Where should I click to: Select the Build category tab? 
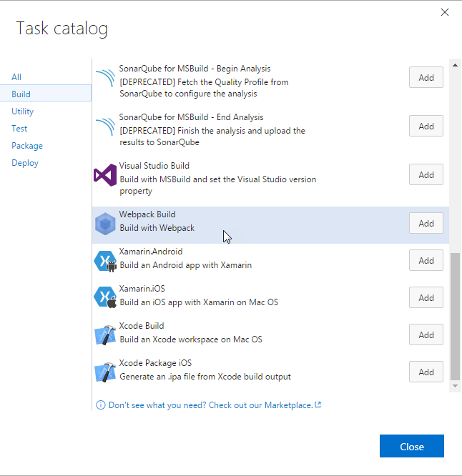tap(46, 94)
